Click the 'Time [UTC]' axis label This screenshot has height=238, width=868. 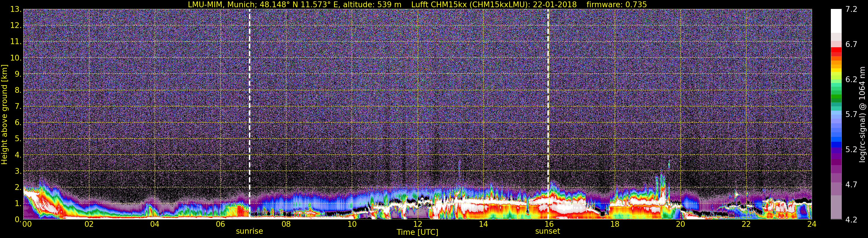[x=417, y=232]
